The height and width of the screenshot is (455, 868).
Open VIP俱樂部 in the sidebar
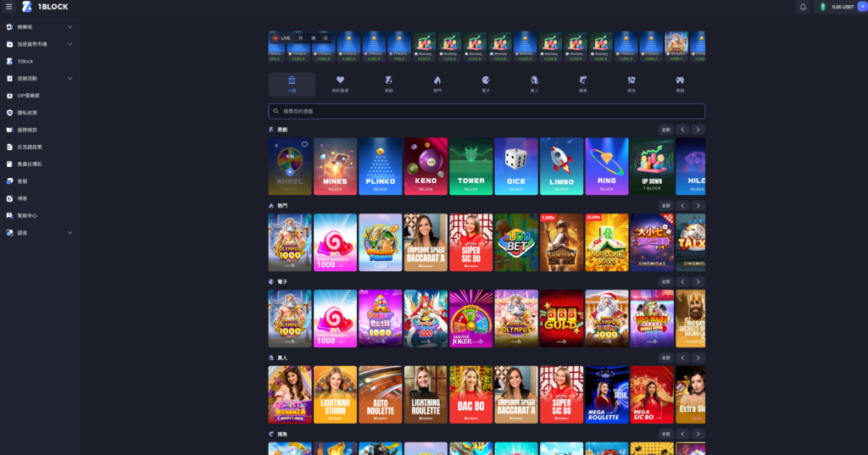[x=29, y=95]
